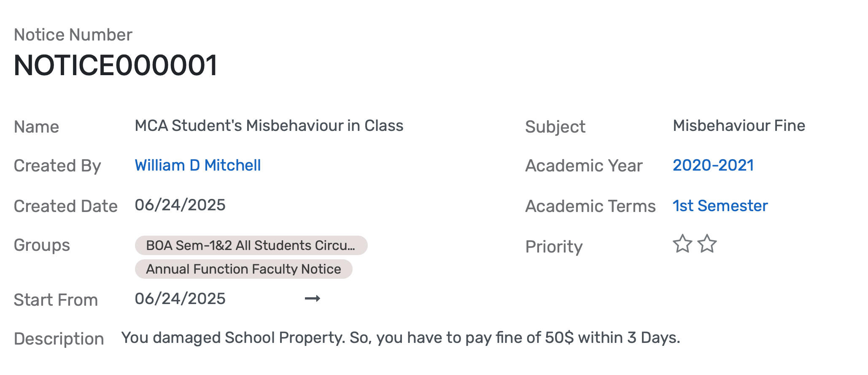
Task: Click the Created Date field value
Action: 180,205
